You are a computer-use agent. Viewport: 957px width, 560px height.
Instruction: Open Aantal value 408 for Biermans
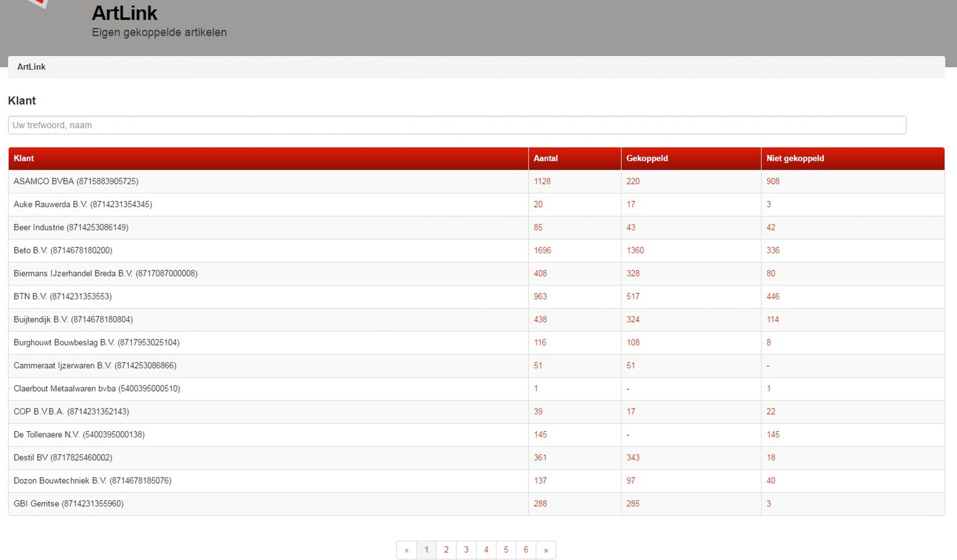[540, 274]
